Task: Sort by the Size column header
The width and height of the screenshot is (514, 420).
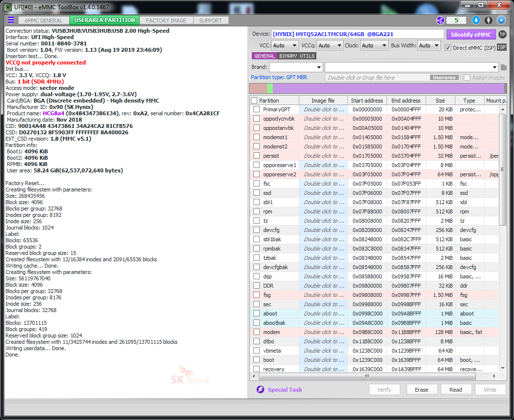Action: coord(440,101)
